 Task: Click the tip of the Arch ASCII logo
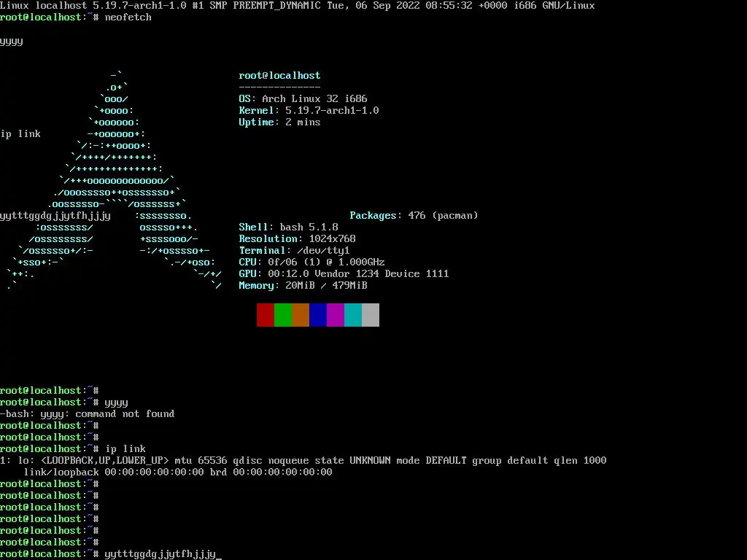click(x=116, y=75)
